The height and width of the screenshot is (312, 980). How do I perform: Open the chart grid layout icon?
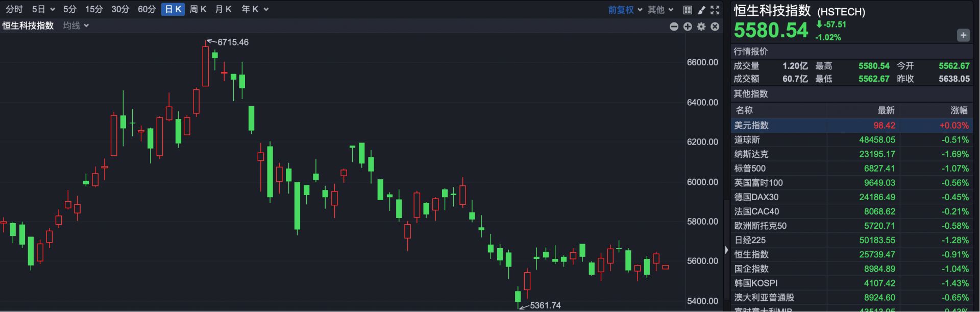688,10
